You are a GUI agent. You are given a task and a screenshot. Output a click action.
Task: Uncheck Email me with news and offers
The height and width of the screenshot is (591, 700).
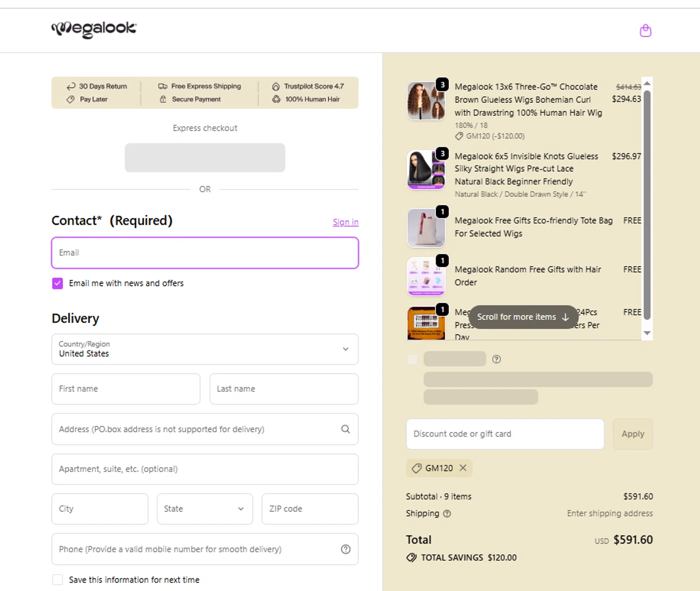point(57,283)
